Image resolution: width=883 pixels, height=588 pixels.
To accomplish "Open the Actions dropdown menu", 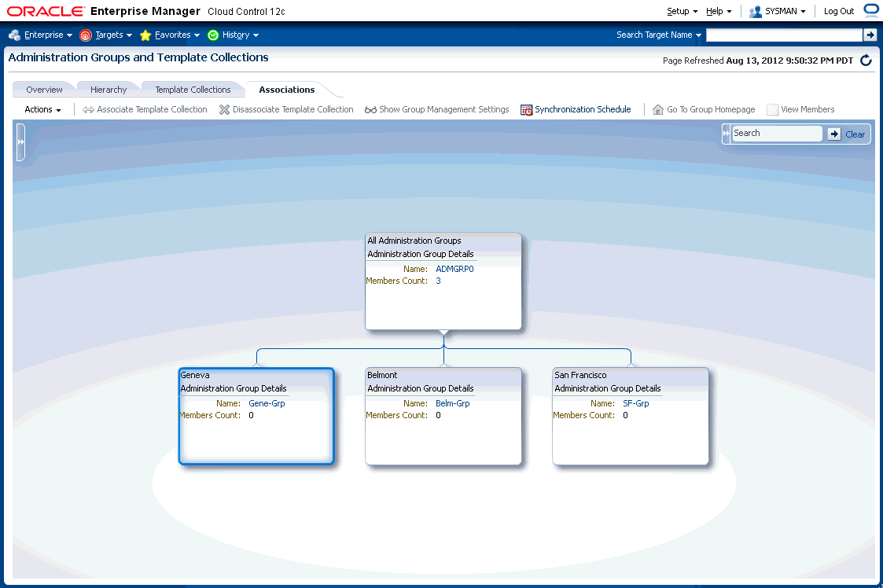I will [42, 109].
